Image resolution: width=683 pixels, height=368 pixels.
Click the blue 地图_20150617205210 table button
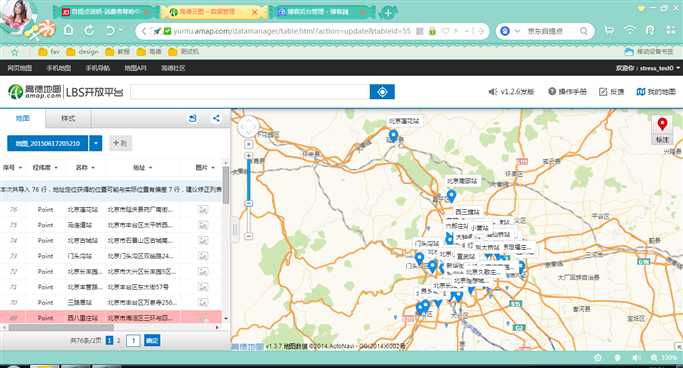point(47,143)
